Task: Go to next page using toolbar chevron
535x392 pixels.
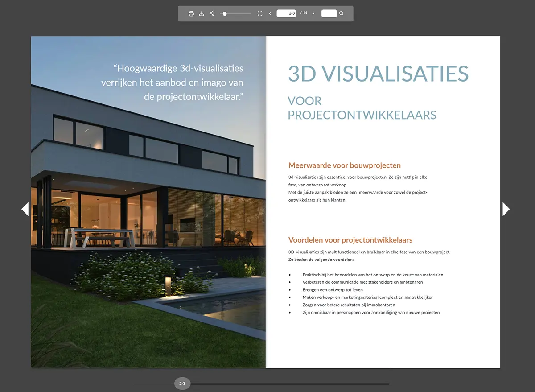Action: tap(313, 13)
